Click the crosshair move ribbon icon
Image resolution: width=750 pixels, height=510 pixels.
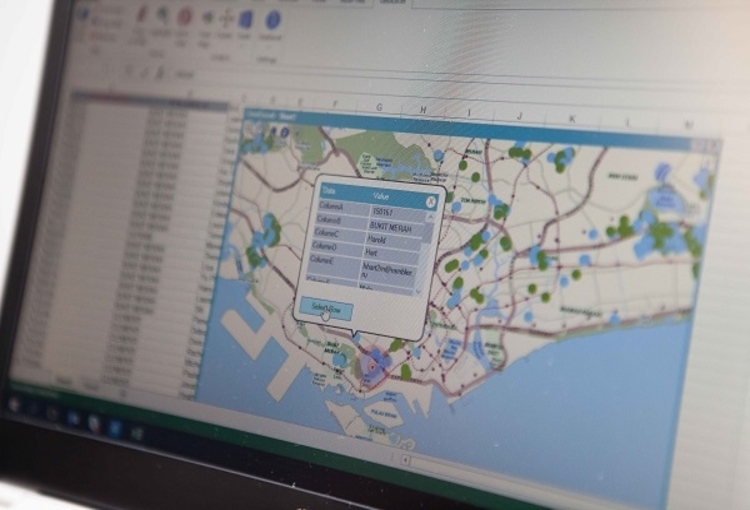click(x=225, y=18)
